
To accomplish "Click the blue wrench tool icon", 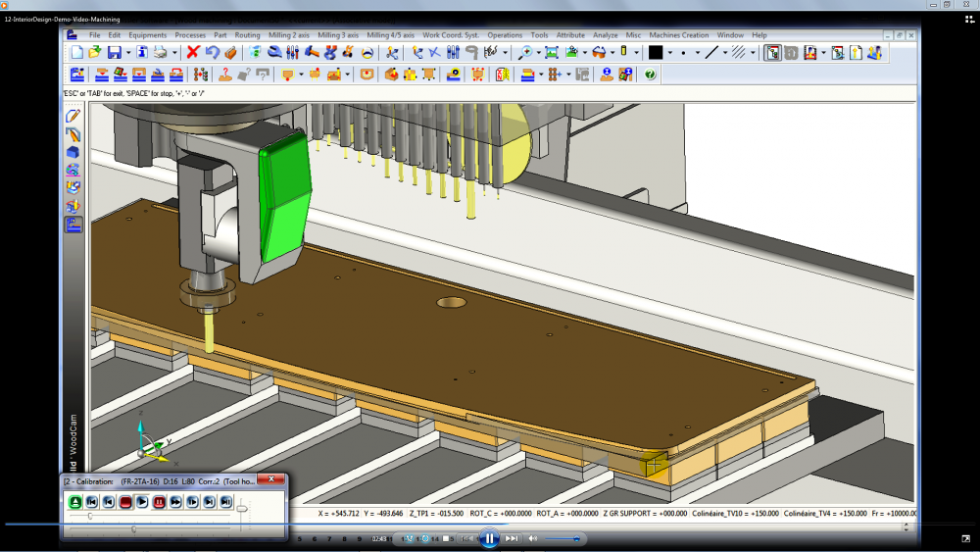I will (x=274, y=53).
